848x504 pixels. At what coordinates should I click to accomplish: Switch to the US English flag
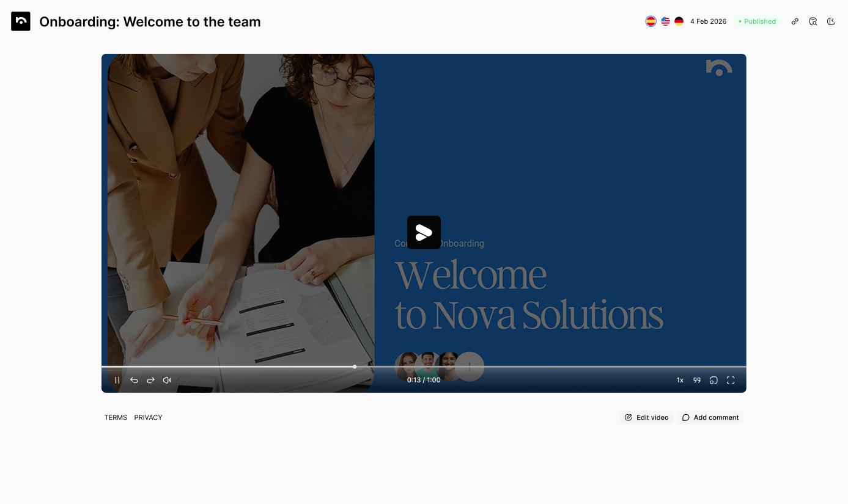[665, 21]
